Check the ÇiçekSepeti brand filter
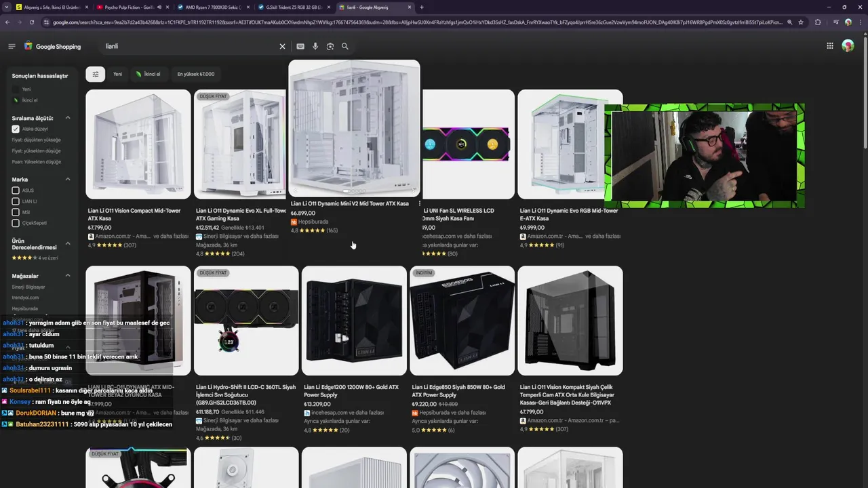Viewport: 868px width, 488px height. click(16, 223)
